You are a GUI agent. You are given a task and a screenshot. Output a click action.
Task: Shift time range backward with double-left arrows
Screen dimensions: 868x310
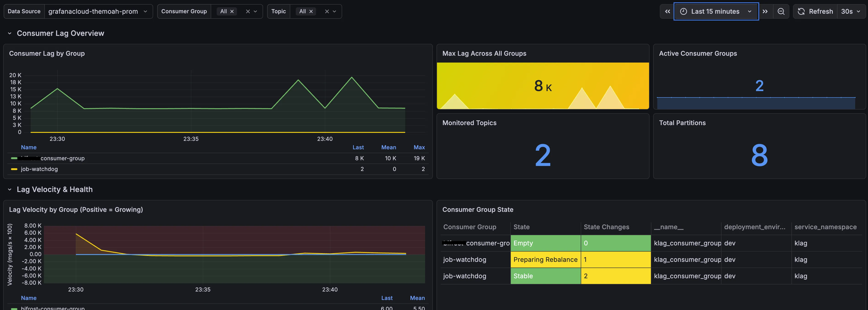pos(667,11)
